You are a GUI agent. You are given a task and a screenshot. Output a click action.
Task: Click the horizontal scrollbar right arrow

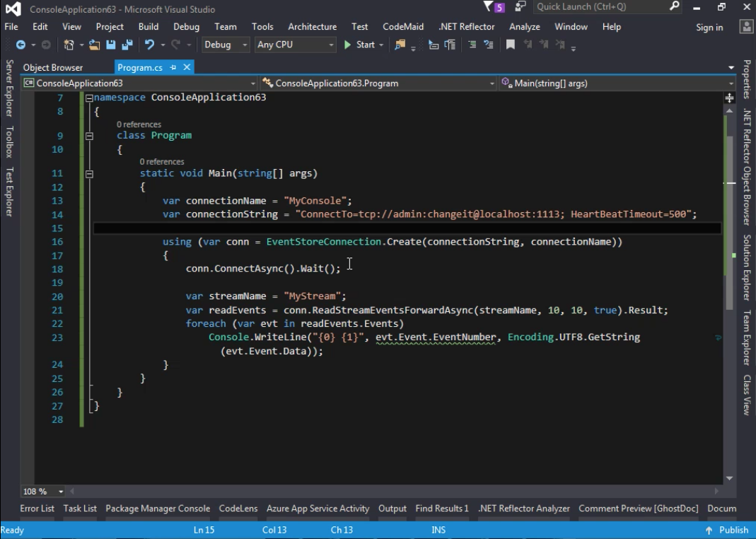[716, 492]
